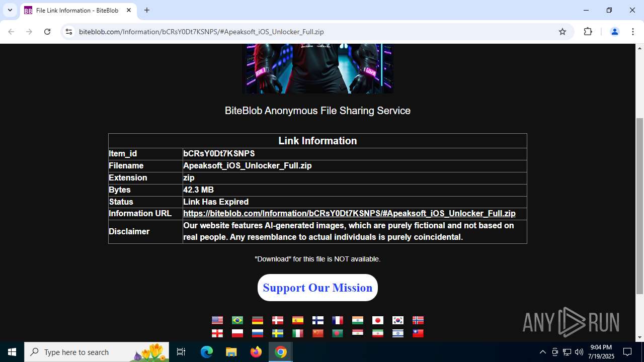The height and width of the screenshot is (362, 644).
Task: Reload the BiteBlob page
Action: (47, 32)
